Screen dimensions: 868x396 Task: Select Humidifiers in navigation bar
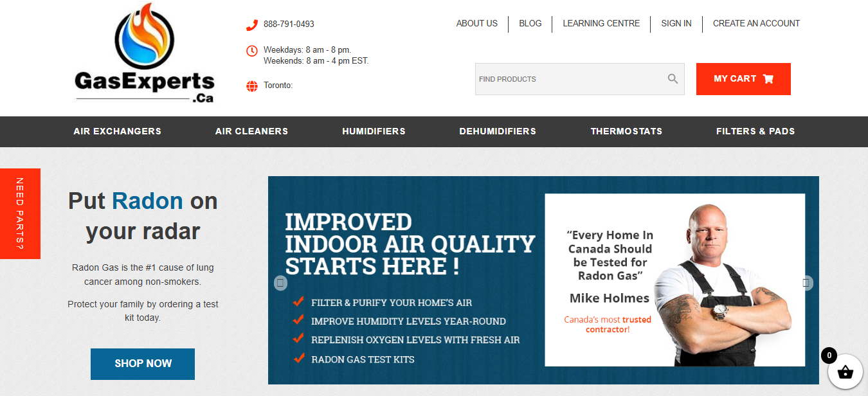pos(374,131)
